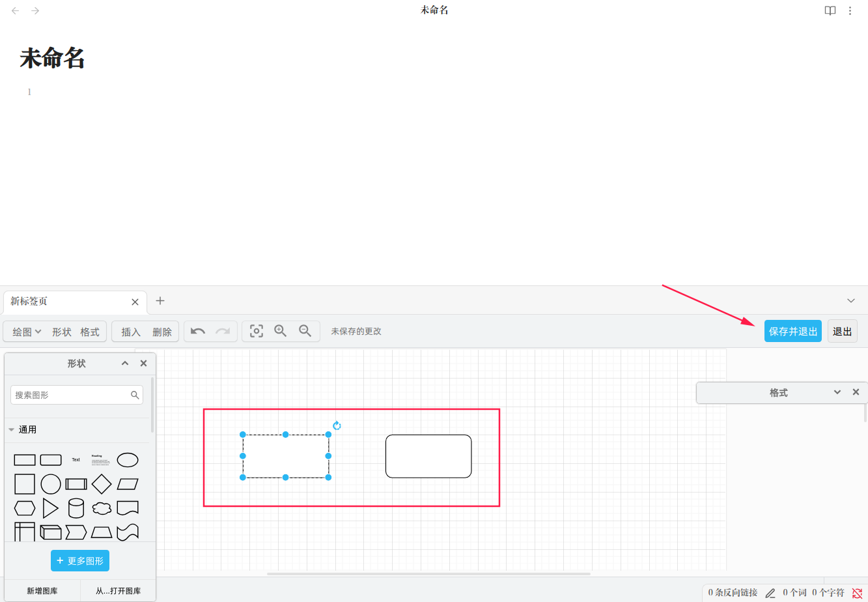Toggle reading view with the book icon
The image size is (868, 602).
click(x=830, y=10)
